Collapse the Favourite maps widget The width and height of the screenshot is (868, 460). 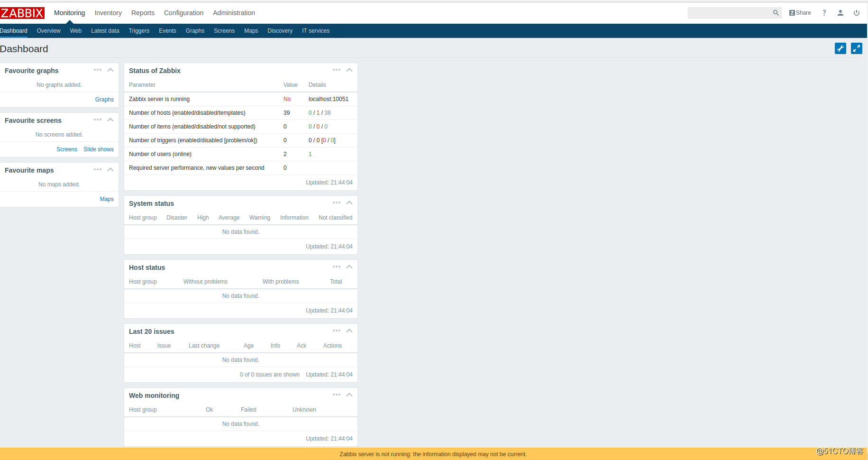tap(110, 169)
